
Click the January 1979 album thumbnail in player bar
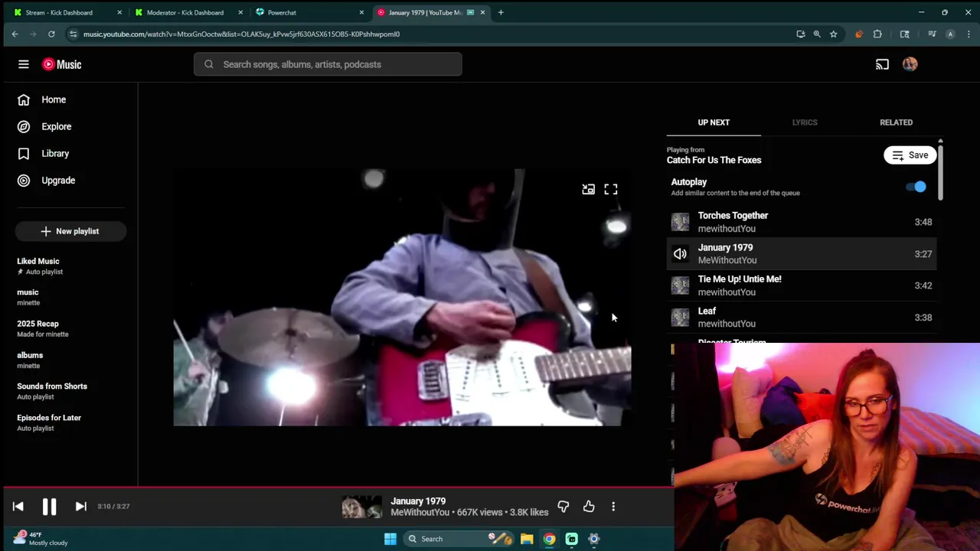pos(361,507)
